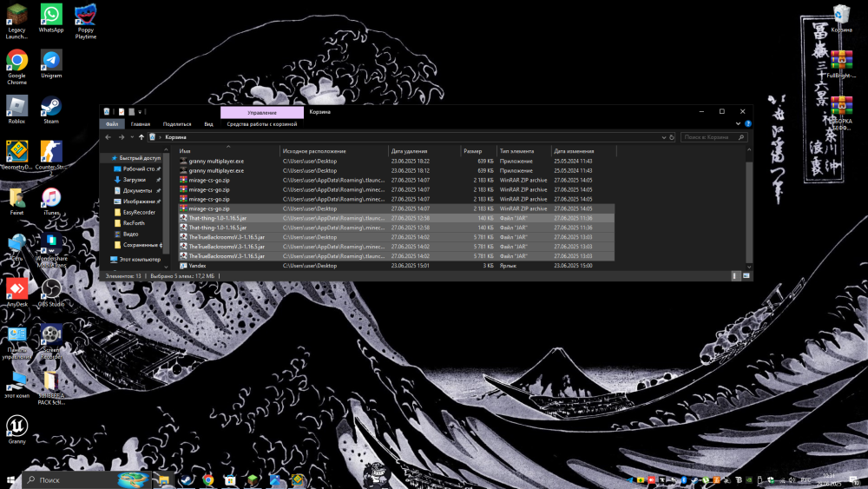Open address bar history dropdown
The image size is (868, 489).
[x=664, y=137]
